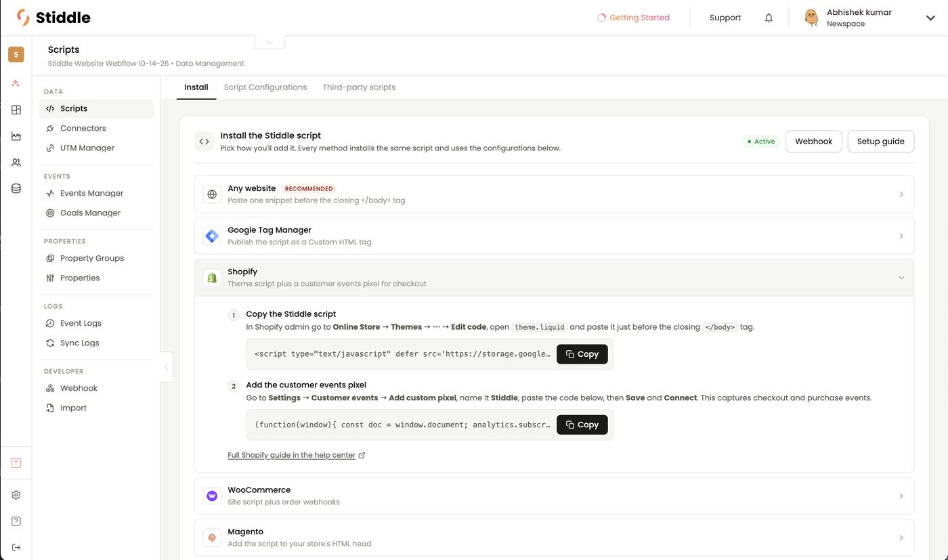The height and width of the screenshot is (560, 948).
Task: Click the Webhook button near Setup guide
Action: (x=813, y=142)
